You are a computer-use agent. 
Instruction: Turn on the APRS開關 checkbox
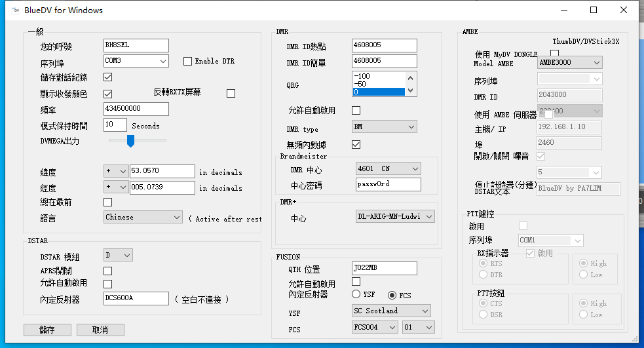[x=108, y=271]
